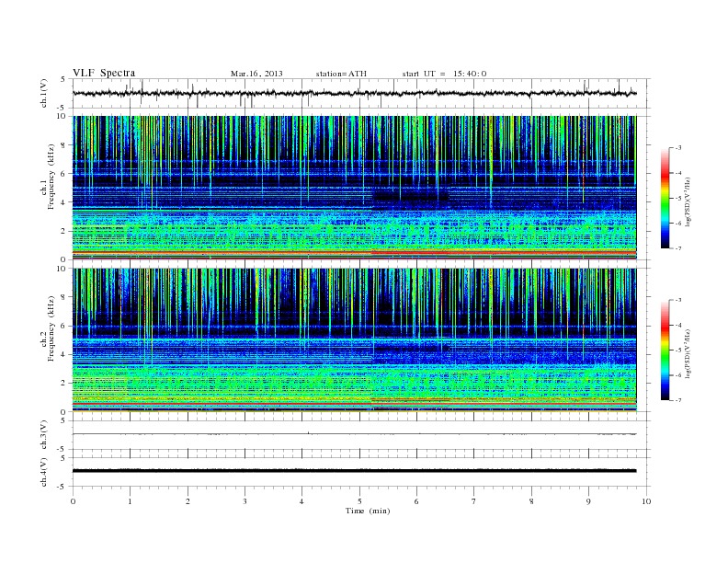Click the "1" minute tick on the time axis
The height and width of the screenshot is (563, 728).
tap(131, 501)
